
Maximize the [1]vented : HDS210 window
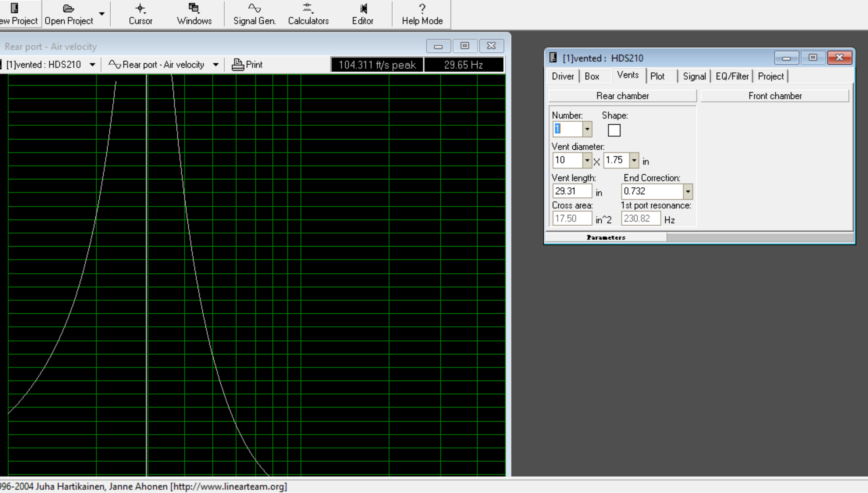813,58
